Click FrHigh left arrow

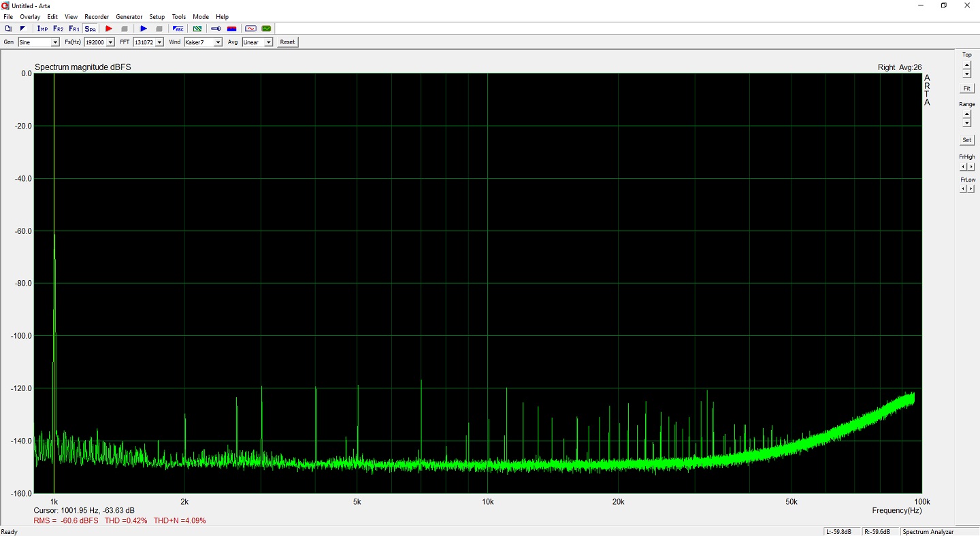964,167
